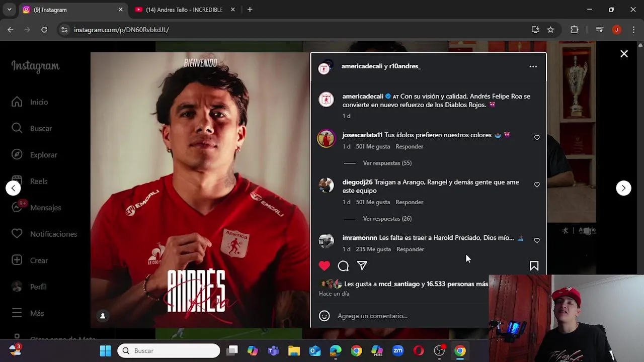Image resolution: width=644 pixels, height=362 pixels.
Task: Unlike the post with the red heart
Action: [325, 265]
